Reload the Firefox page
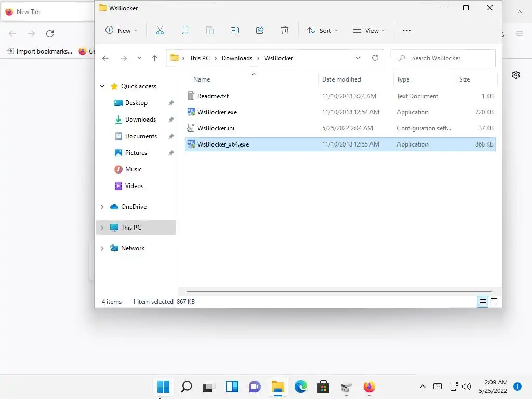Viewport: 532px width, 399px height. 50,34
